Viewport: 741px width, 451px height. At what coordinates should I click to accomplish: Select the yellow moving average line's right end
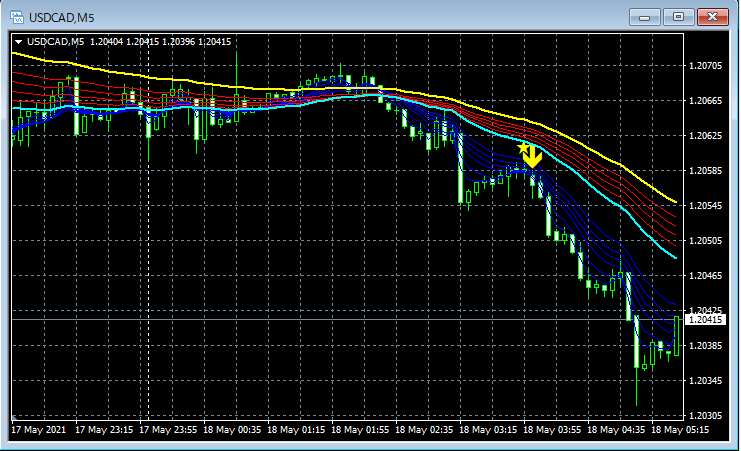[x=675, y=202]
